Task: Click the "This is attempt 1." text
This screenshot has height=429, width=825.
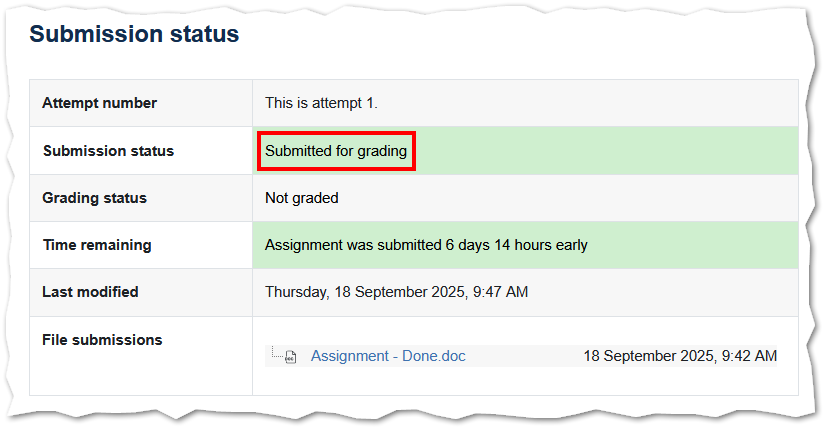Action: (322, 103)
